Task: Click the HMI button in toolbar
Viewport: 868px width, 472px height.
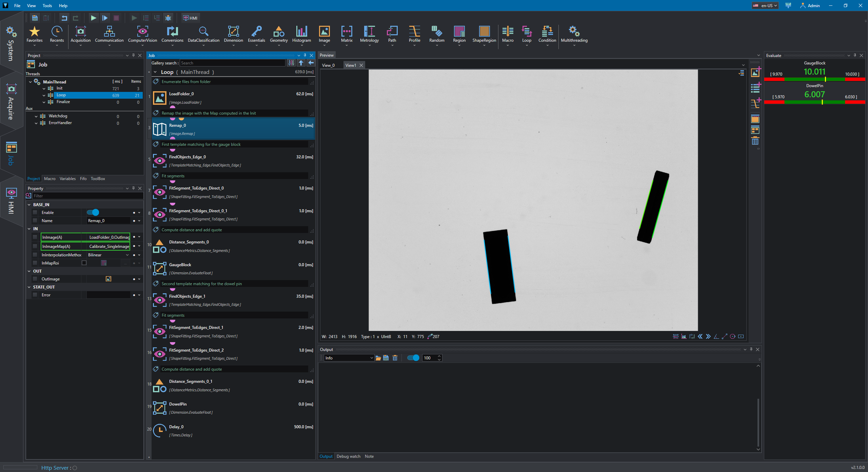Action: pyautogui.click(x=190, y=18)
